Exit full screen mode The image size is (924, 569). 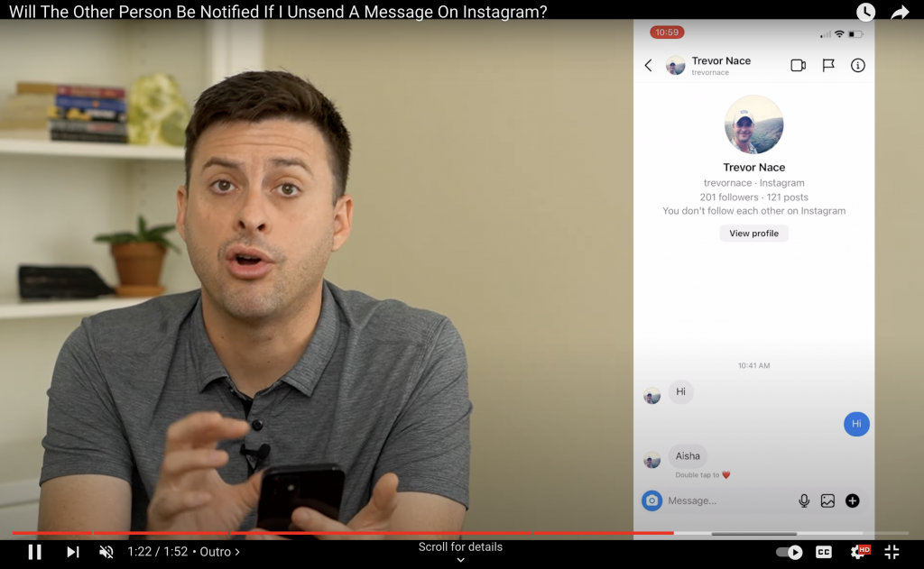pos(892,552)
